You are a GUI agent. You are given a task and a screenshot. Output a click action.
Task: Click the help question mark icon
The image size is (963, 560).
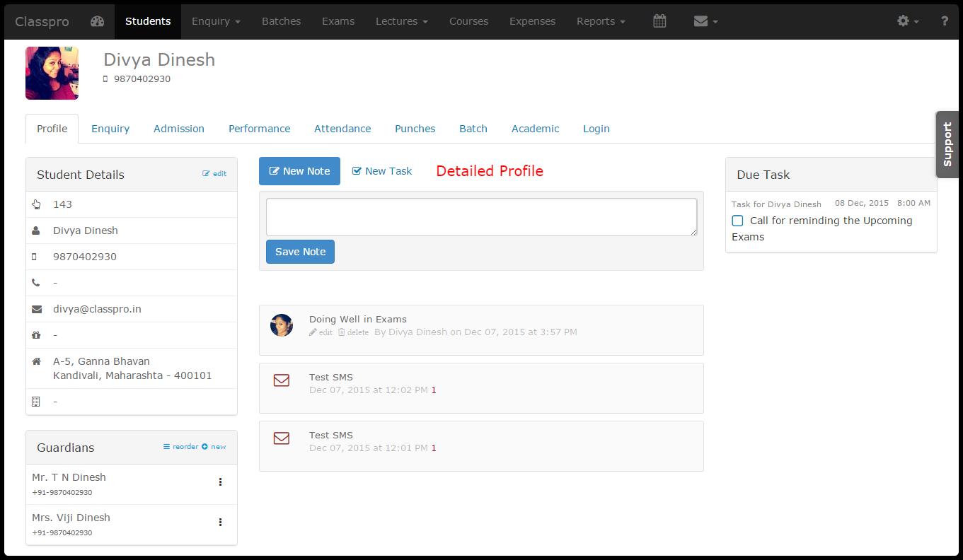(x=945, y=21)
